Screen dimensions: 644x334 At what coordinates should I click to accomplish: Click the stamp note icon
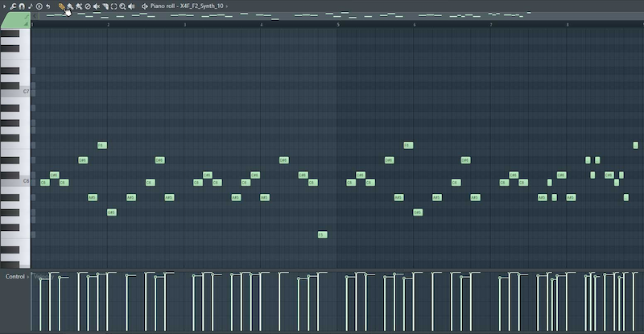30,6
